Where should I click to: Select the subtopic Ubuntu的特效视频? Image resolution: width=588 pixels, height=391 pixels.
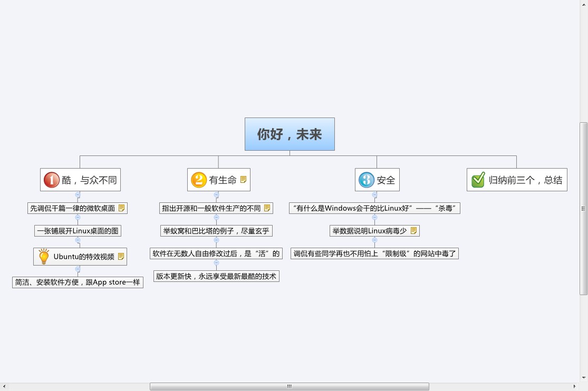pos(80,257)
